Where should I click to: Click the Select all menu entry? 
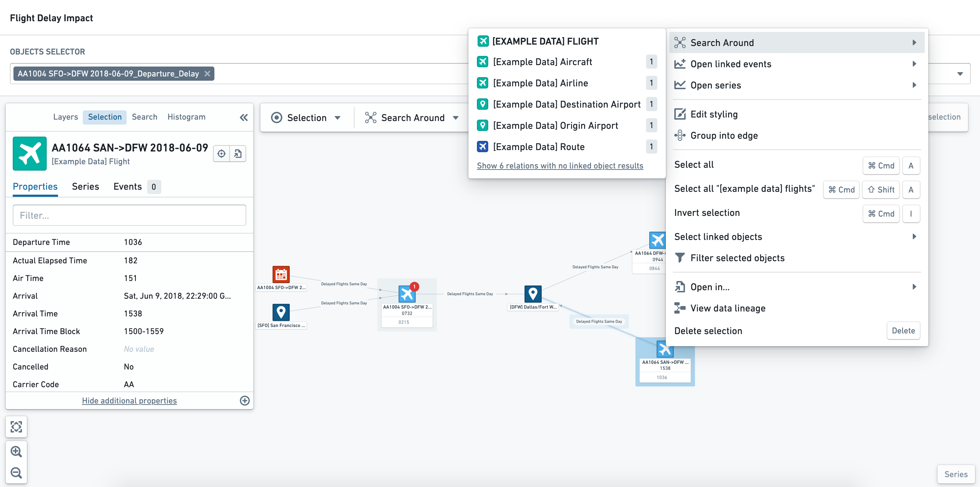tap(797, 165)
